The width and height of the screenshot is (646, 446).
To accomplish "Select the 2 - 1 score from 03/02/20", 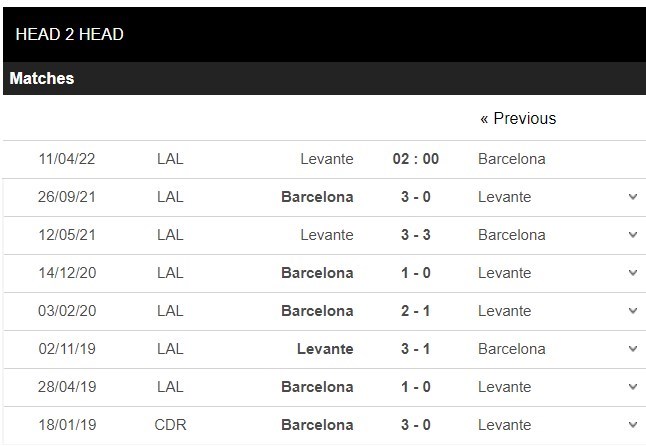I will click(416, 311).
